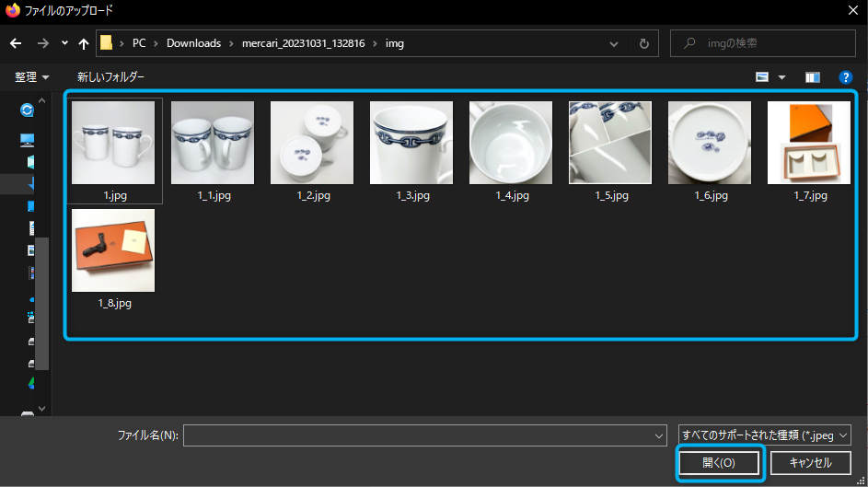This screenshot has width=868, height=487.
Task: Select img in the address breadcrumb
Action: coord(395,43)
